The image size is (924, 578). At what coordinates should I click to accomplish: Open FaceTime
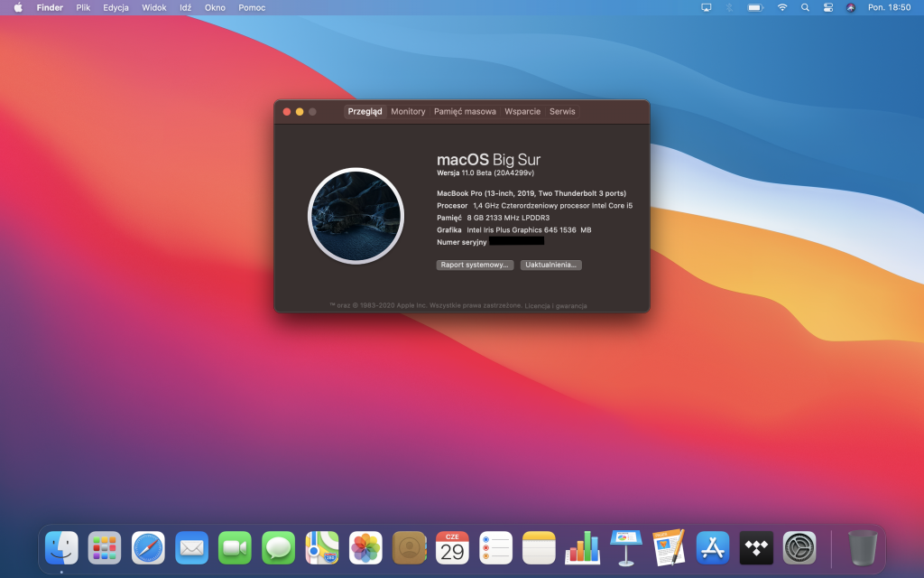(235, 548)
